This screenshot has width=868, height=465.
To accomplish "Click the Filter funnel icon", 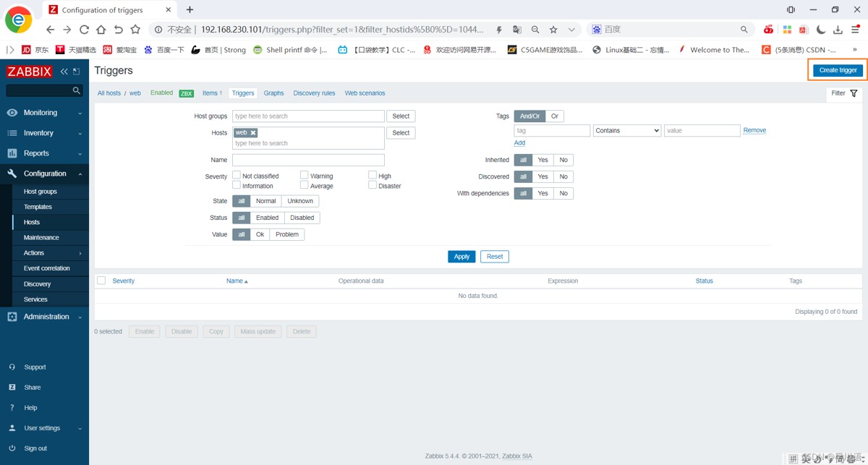I will [854, 93].
